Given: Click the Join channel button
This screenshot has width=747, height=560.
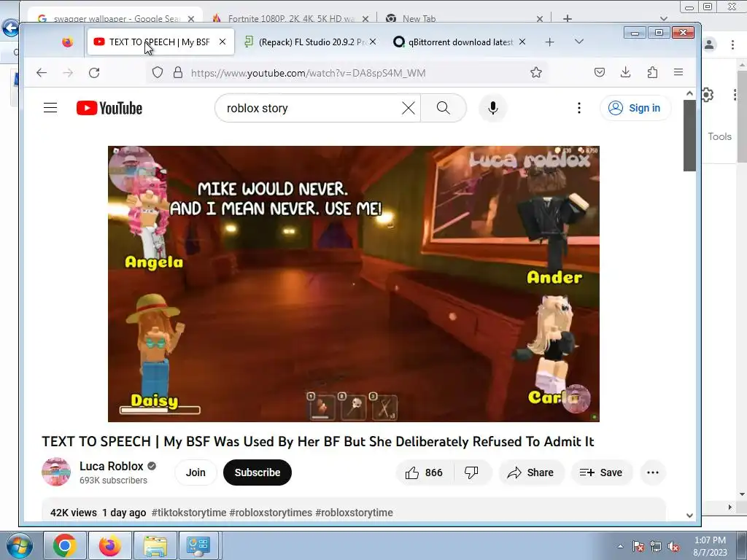Looking at the screenshot, I should coord(196,472).
